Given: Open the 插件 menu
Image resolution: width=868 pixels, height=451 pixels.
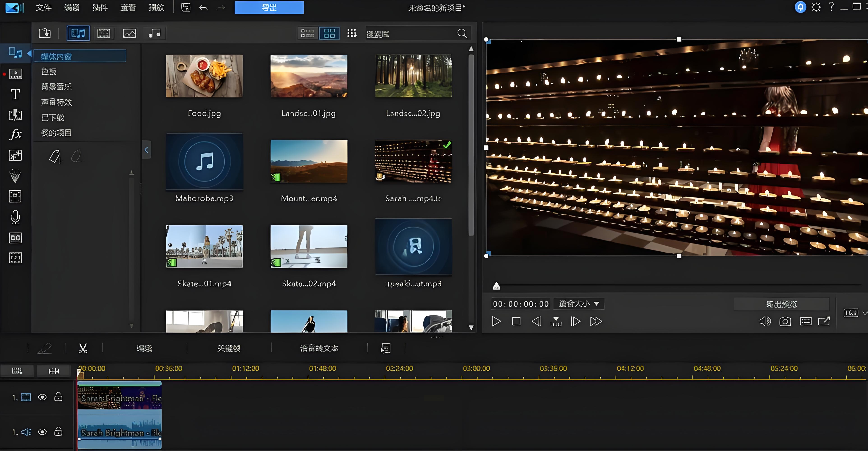Looking at the screenshot, I should click(x=100, y=7).
